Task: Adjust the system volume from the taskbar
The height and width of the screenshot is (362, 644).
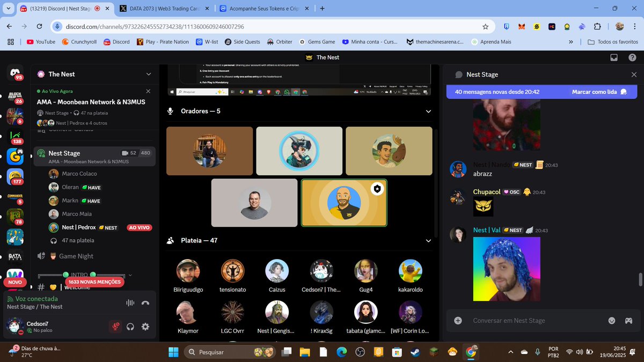Action: (x=579, y=352)
